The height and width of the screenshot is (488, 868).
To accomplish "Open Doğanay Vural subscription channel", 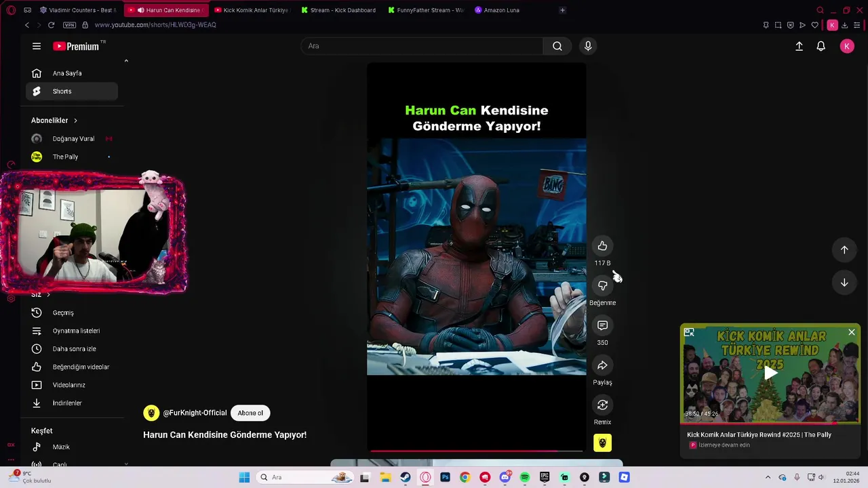I will pos(72,139).
